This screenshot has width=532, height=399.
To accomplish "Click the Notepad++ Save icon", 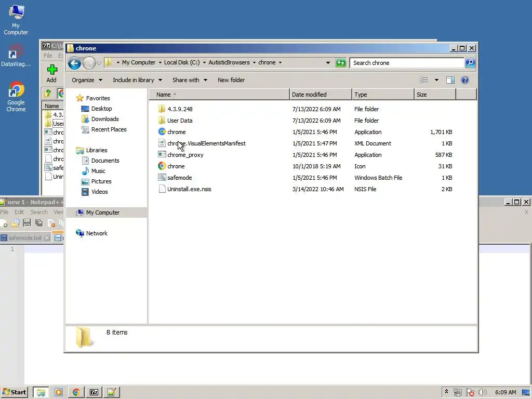I will click(x=27, y=223).
